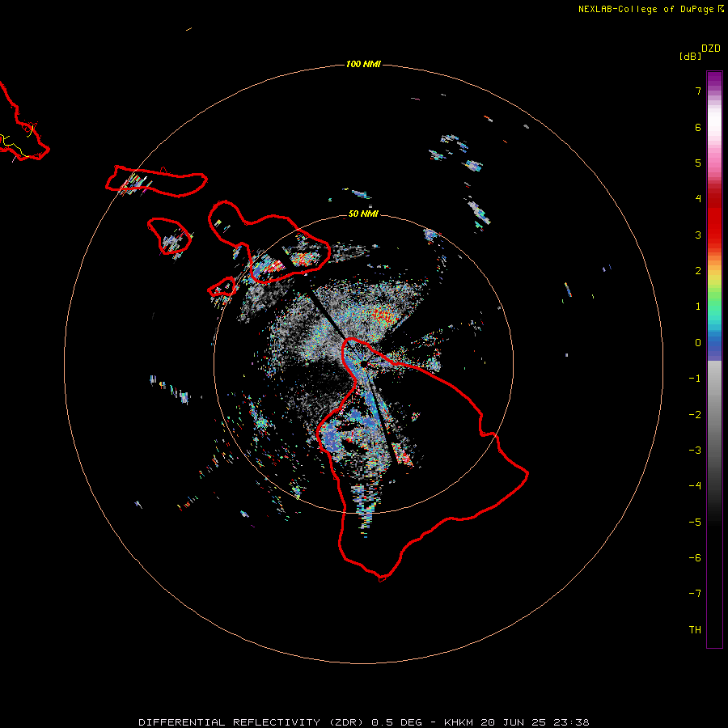Click the -4 value on the color scale

pyautogui.click(x=695, y=486)
